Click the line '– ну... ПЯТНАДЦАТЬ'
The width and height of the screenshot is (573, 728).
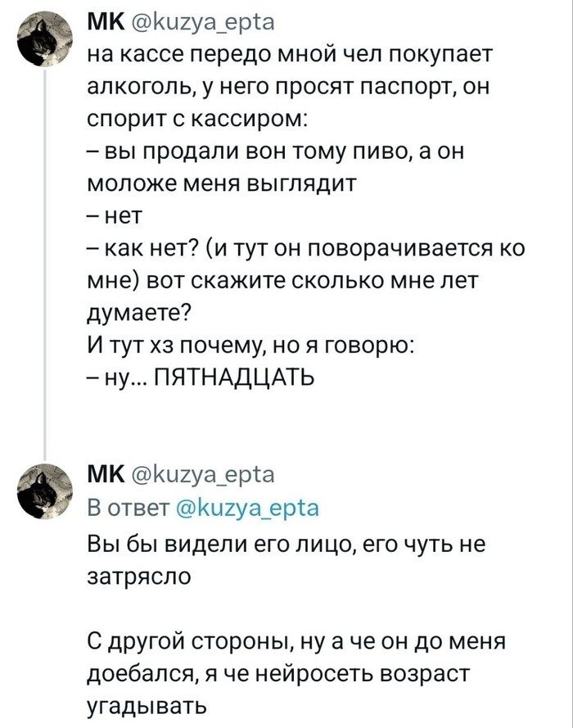click(199, 377)
